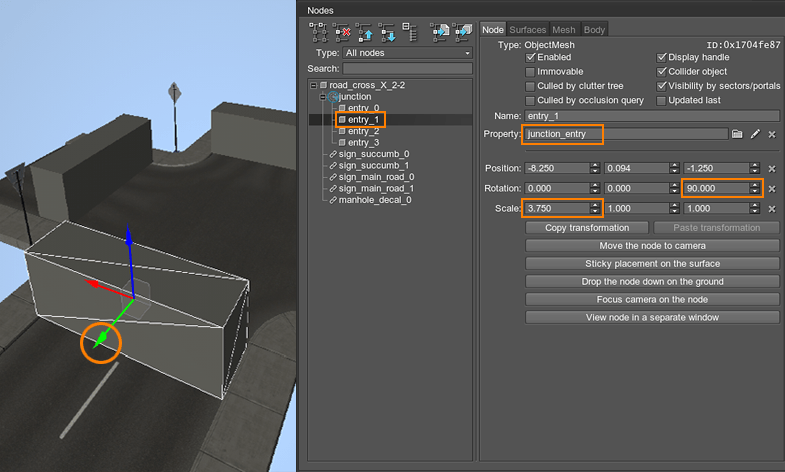785x472 pixels.
Task: Clear the property with its X icon
Action: point(771,133)
